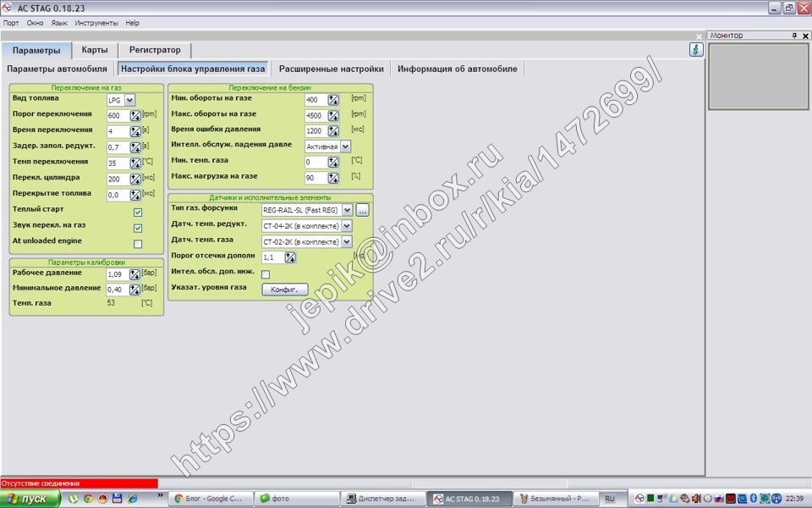
Task: Open the Help menu
Action: click(132, 23)
